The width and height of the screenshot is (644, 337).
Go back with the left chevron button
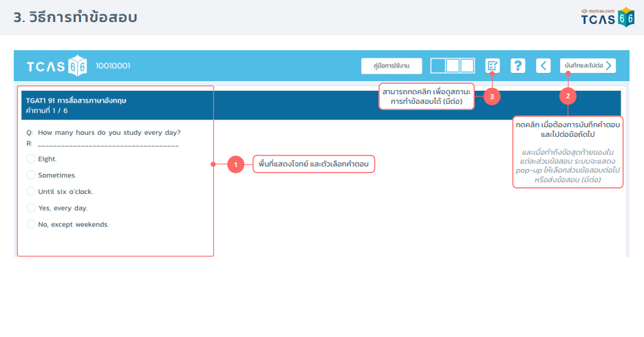(543, 66)
